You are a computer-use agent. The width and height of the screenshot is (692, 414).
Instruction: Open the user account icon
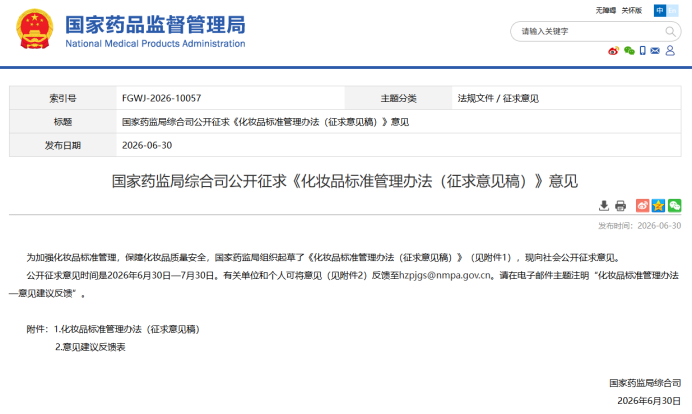[670, 51]
